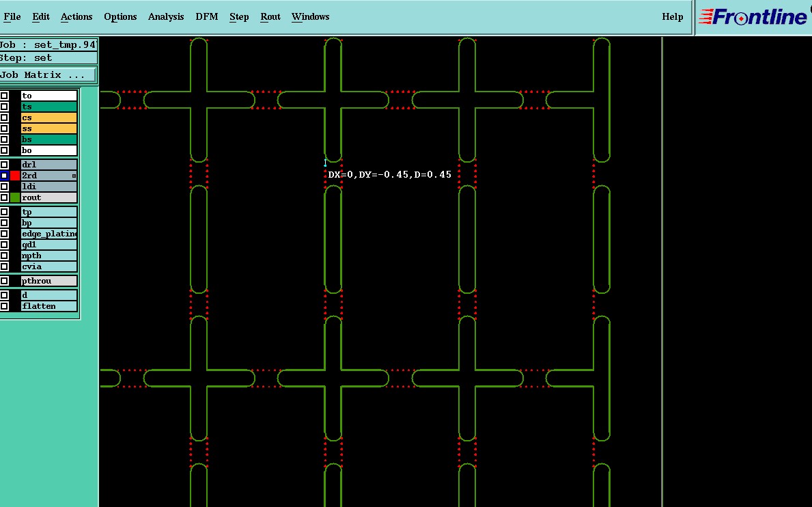Screen dimensions: 812x507
Task: Toggle the blue-outlined checkbox for 2rd layer
Action: click(x=4, y=176)
